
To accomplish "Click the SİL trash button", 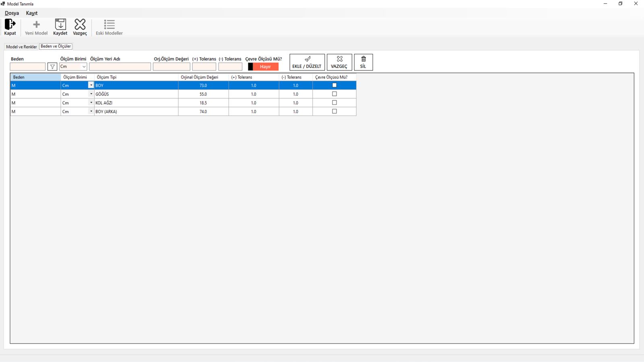I will coord(363,62).
